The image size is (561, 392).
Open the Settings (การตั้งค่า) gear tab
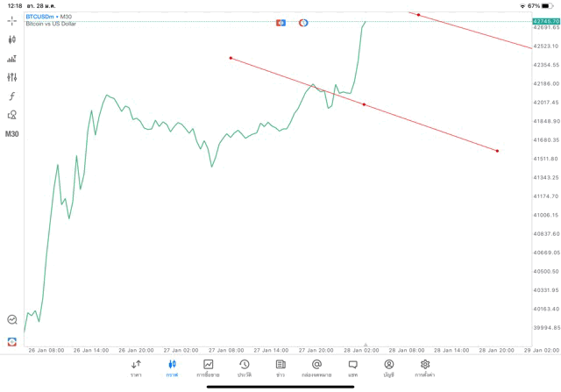(x=425, y=367)
